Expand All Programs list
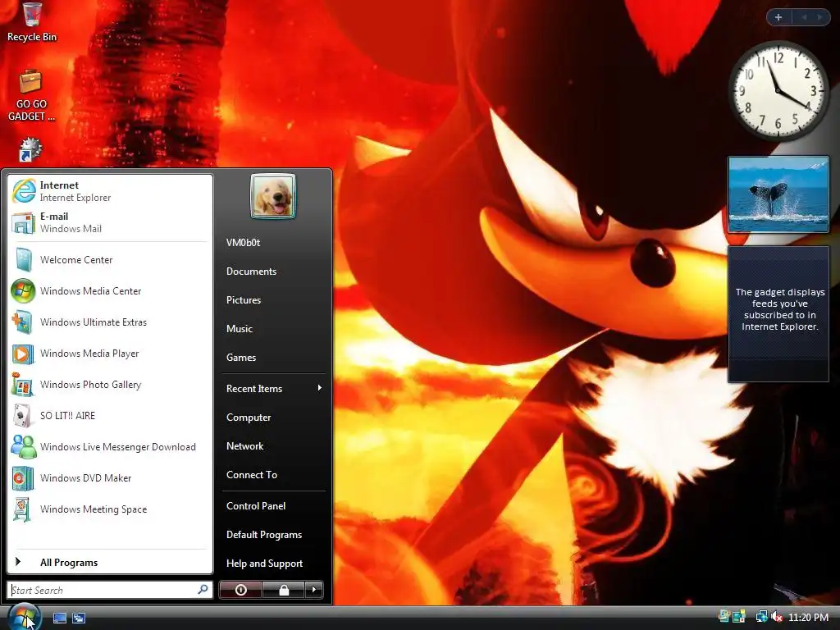 [110, 563]
